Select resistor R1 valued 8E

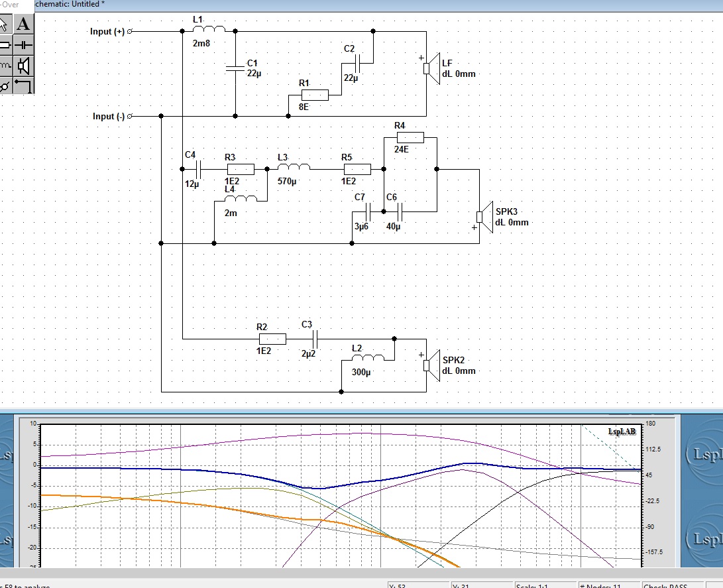[315, 95]
